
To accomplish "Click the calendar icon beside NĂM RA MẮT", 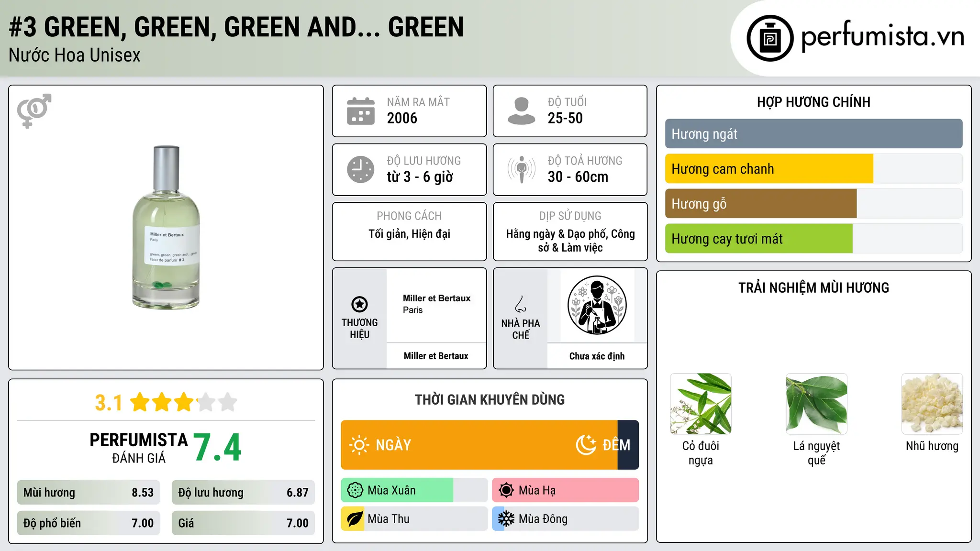I will click(x=361, y=111).
